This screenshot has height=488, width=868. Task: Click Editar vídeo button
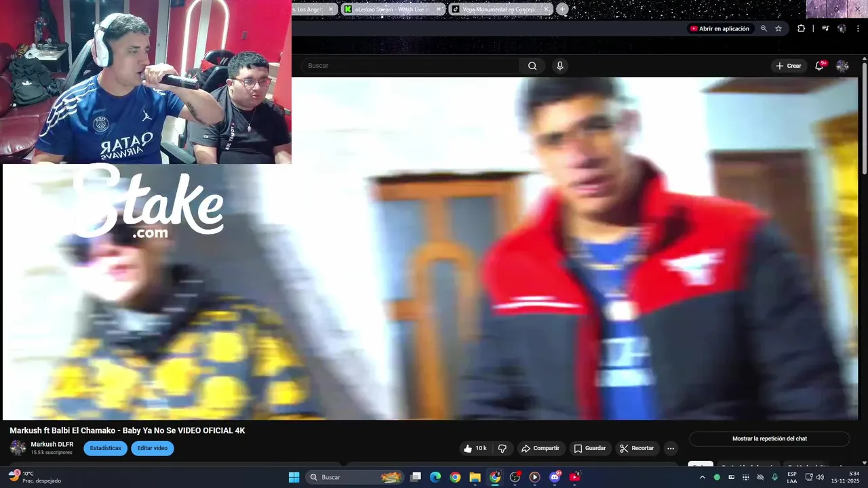pyautogui.click(x=153, y=448)
